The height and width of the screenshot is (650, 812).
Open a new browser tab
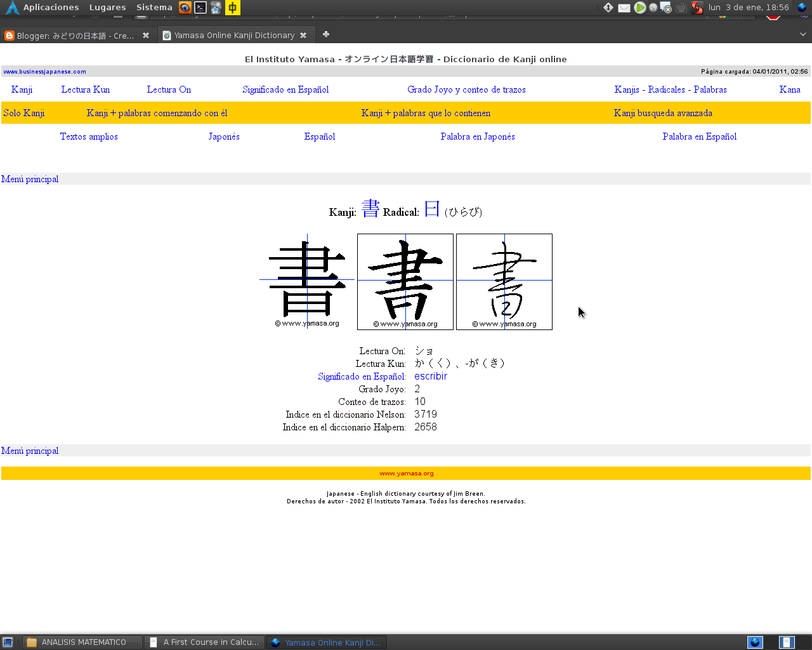326,34
